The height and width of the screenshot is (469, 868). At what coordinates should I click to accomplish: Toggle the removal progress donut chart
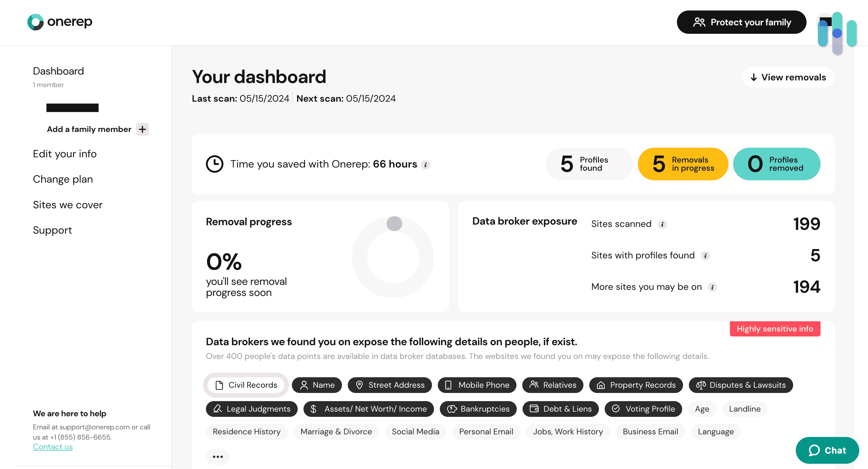click(x=394, y=223)
